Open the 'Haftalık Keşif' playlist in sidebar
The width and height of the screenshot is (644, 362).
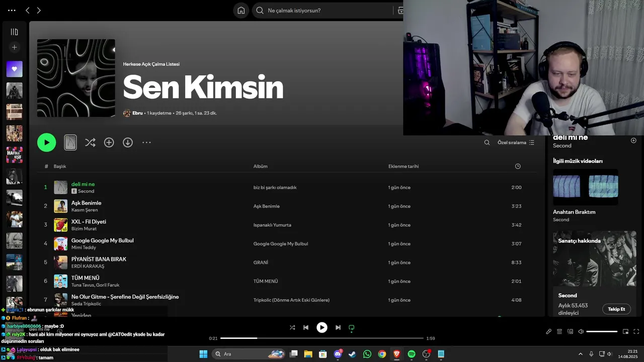(x=14, y=155)
